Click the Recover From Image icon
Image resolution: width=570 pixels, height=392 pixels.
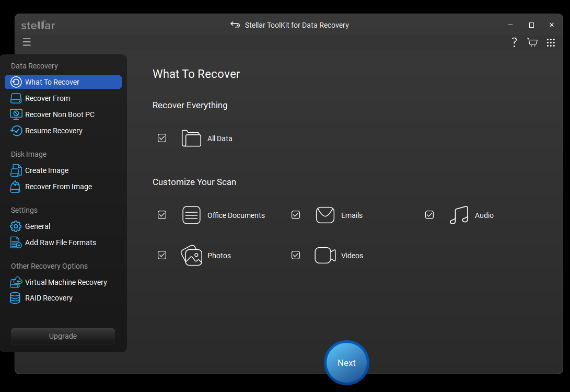[15, 187]
